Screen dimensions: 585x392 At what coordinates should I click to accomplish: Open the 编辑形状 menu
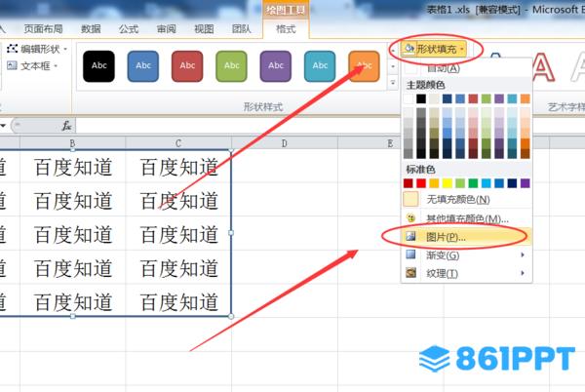[37, 49]
